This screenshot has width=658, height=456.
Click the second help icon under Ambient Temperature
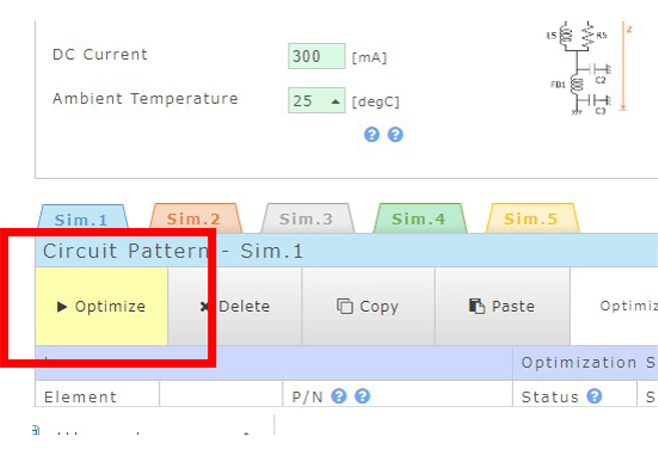[x=395, y=134]
